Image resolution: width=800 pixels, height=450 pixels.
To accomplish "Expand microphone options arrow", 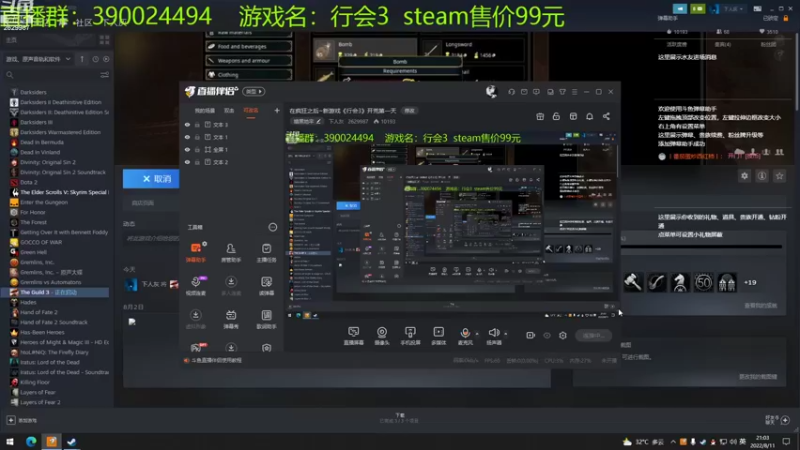I will tap(477, 334).
